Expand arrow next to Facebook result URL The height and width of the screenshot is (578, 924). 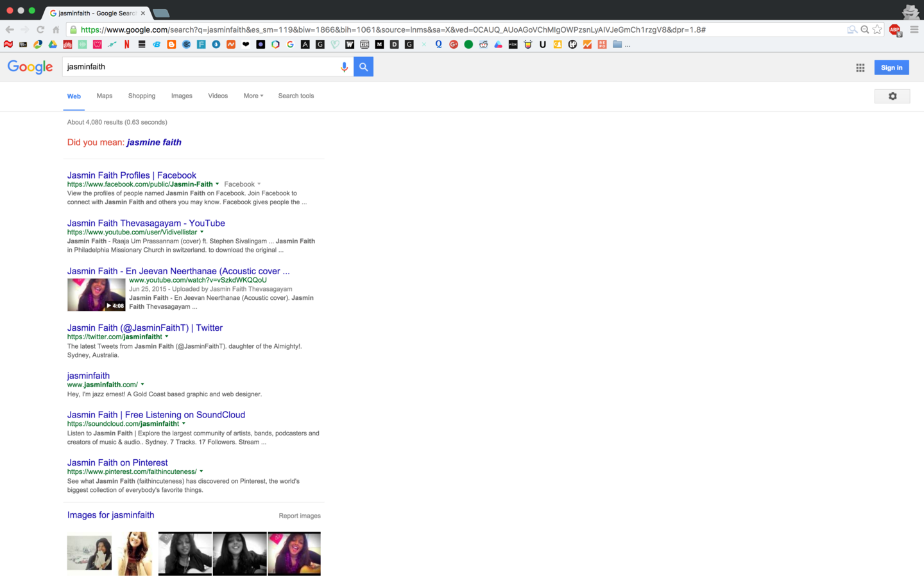point(217,184)
